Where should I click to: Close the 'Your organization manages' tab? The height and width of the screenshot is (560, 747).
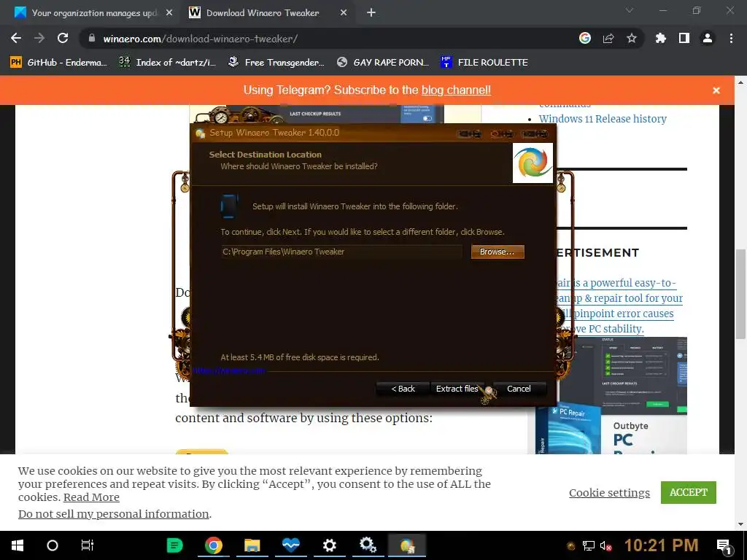click(x=169, y=13)
